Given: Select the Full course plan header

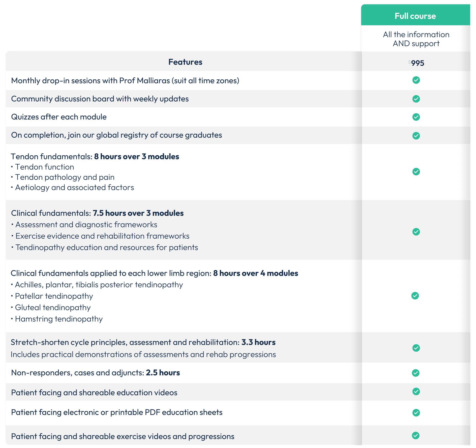Looking at the screenshot, I should (x=415, y=16).
